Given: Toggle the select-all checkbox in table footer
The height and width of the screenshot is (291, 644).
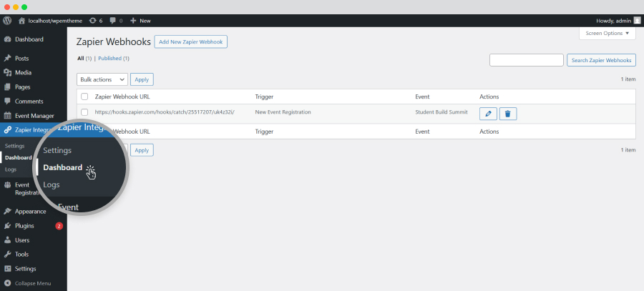Looking at the screenshot, I should 84,132.
